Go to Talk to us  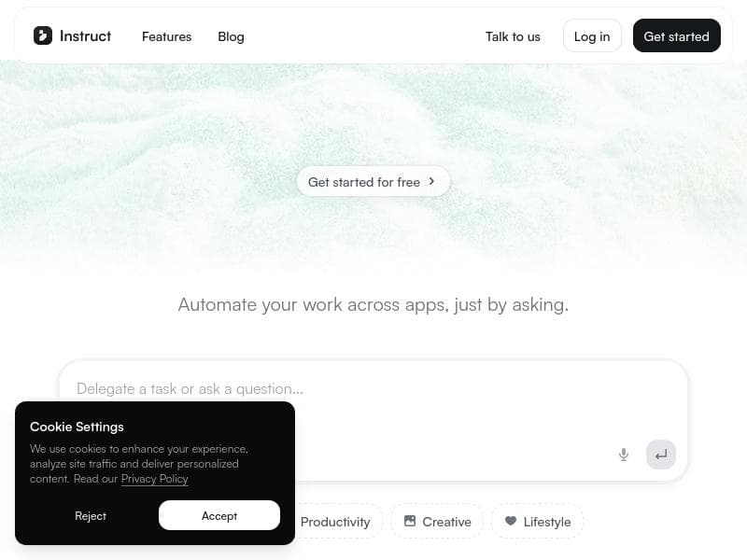(x=513, y=36)
